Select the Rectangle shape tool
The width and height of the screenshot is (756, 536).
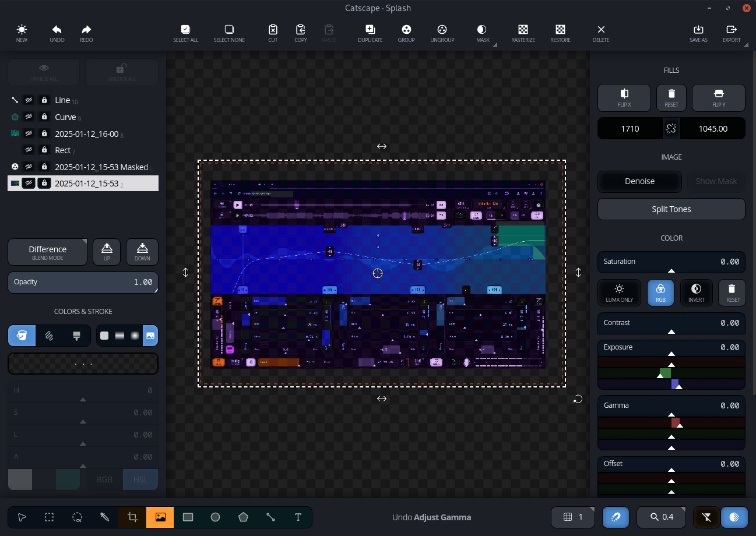188,517
